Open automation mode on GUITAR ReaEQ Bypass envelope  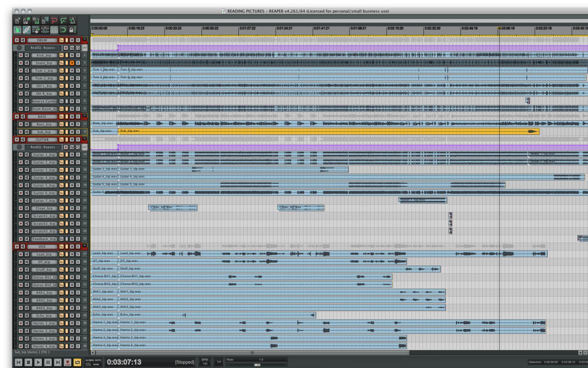click(x=85, y=147)
